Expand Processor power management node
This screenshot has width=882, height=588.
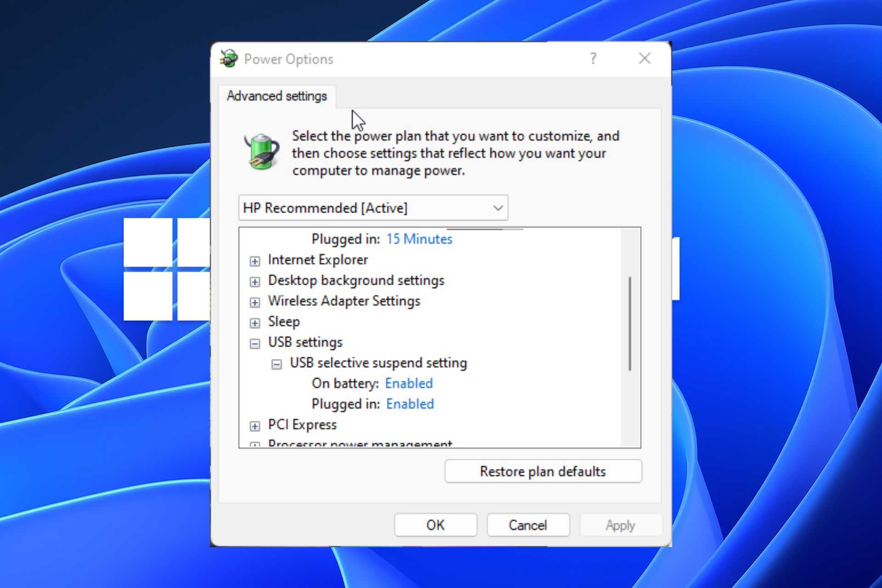click(254, 444)
